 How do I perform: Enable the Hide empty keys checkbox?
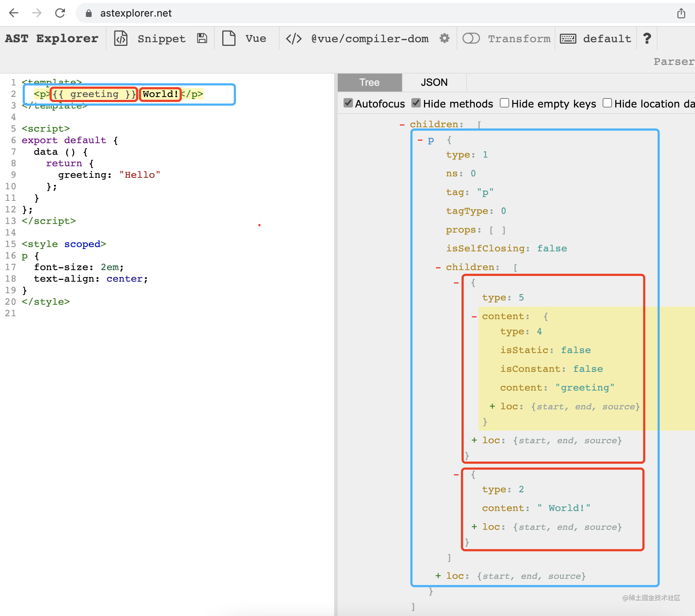[x=504, y=103]
